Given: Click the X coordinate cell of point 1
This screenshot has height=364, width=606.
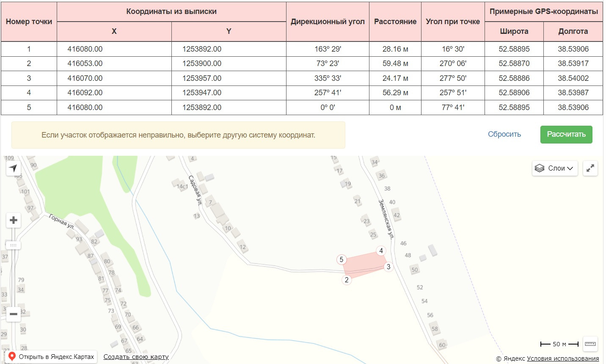Looking at the screenshot, I should (x=114, y=49).
